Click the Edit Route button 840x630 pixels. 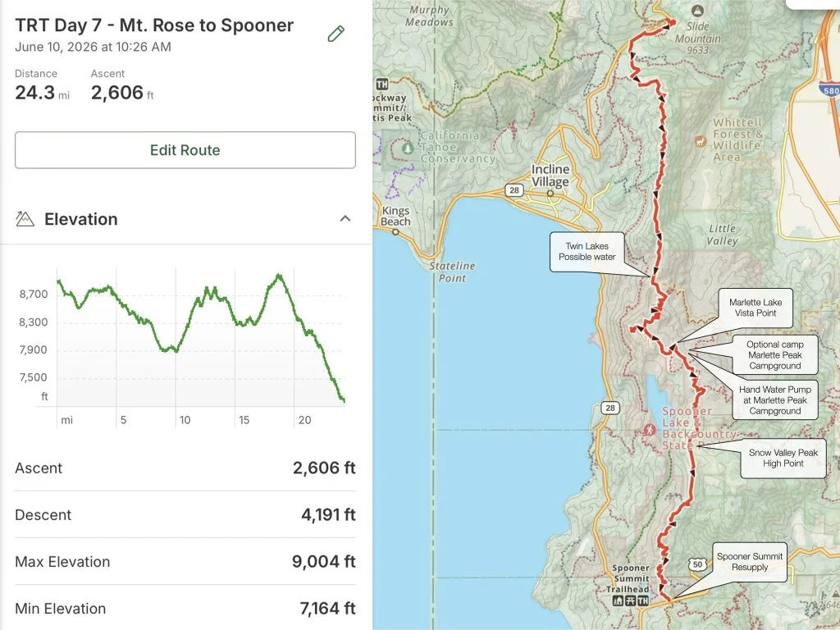(185, 150)
